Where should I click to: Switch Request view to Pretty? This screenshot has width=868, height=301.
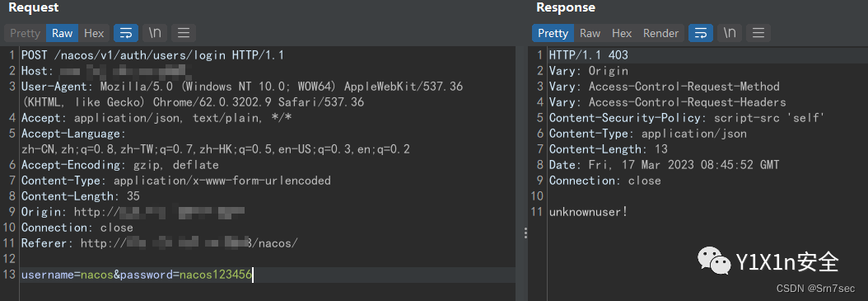click(25, 33)
